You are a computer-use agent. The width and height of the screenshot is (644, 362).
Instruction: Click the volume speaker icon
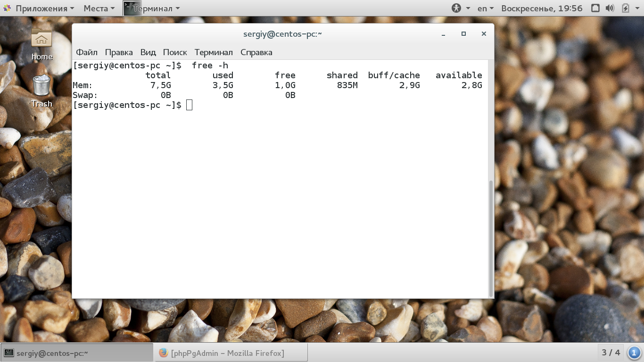tap(610, 8)
